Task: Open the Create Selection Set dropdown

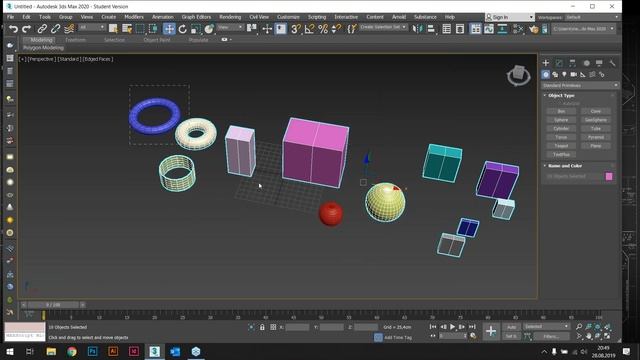Action: tap(383, 27)
